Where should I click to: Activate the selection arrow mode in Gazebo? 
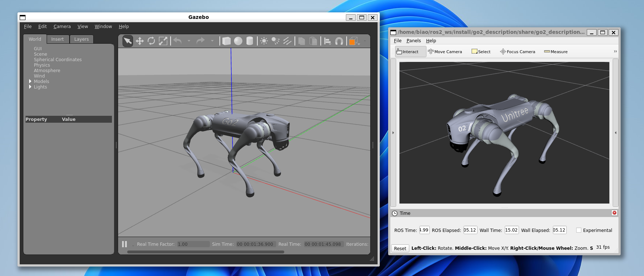128,41
